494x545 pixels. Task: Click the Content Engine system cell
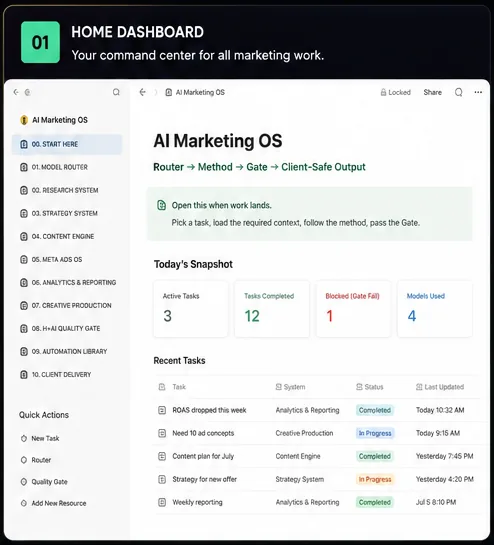tap(298, 456)
